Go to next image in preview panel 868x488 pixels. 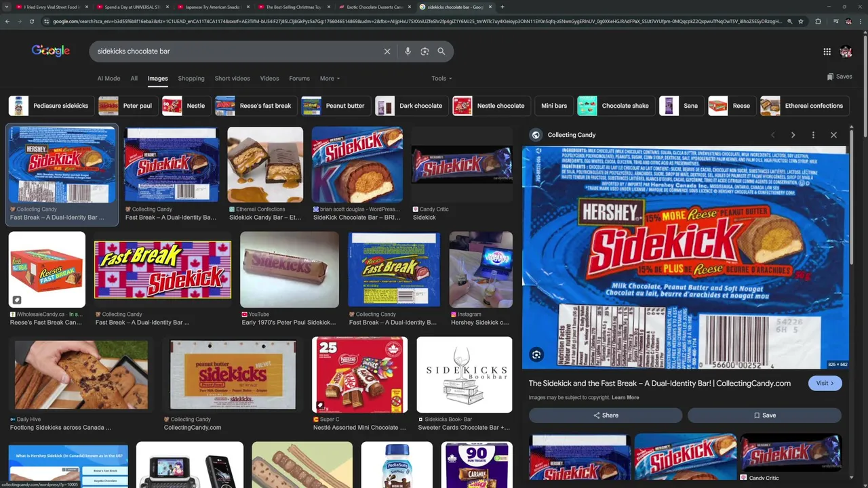[793, 135]
